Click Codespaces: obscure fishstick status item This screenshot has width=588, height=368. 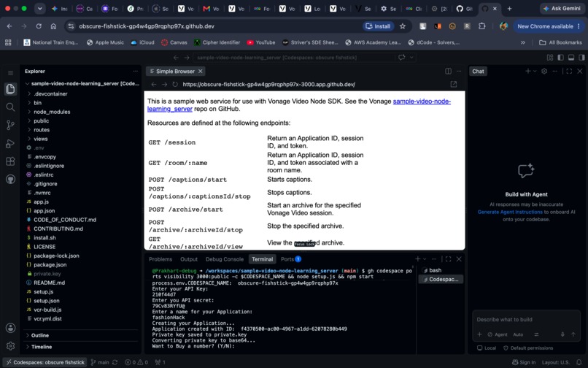click(45, 362)
